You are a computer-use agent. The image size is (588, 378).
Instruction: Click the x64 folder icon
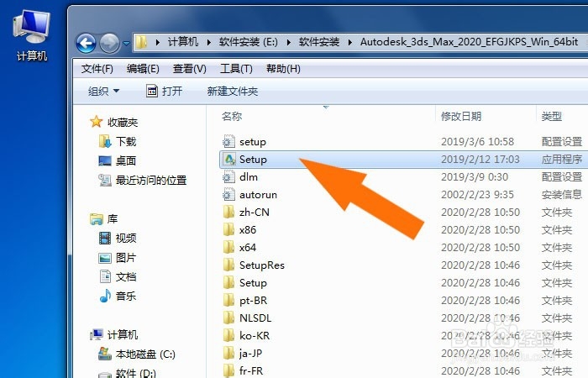point(228,248)
